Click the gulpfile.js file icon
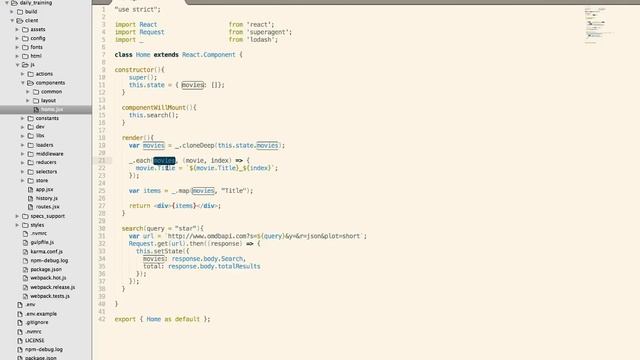 (x=25, y=242)
